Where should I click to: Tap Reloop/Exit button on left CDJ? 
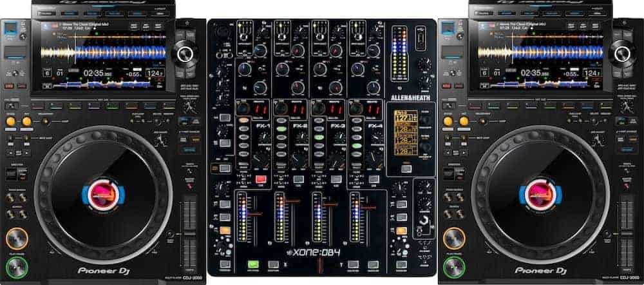click(x=45, y=122)
